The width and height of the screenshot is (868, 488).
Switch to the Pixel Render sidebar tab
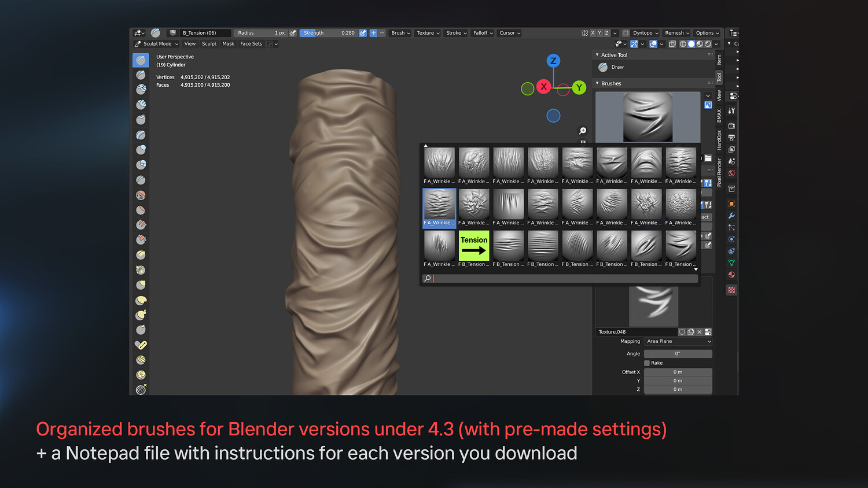[x=719, y=172]
